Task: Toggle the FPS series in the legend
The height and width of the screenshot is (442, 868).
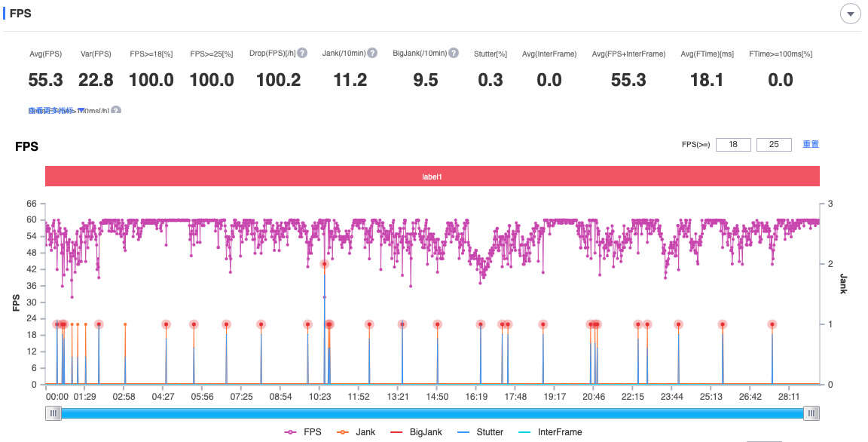Action: 303,432
